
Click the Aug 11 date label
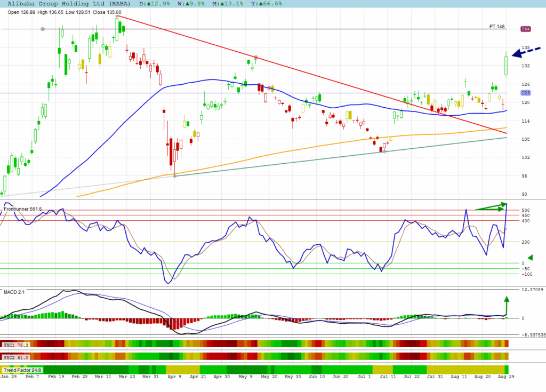[x=459, y=377]
